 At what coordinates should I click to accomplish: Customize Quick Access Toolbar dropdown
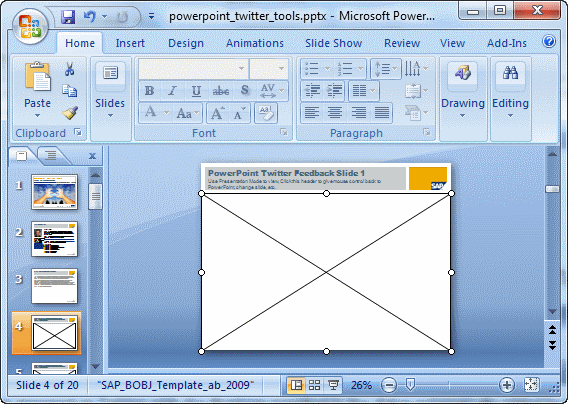[151, 17]
